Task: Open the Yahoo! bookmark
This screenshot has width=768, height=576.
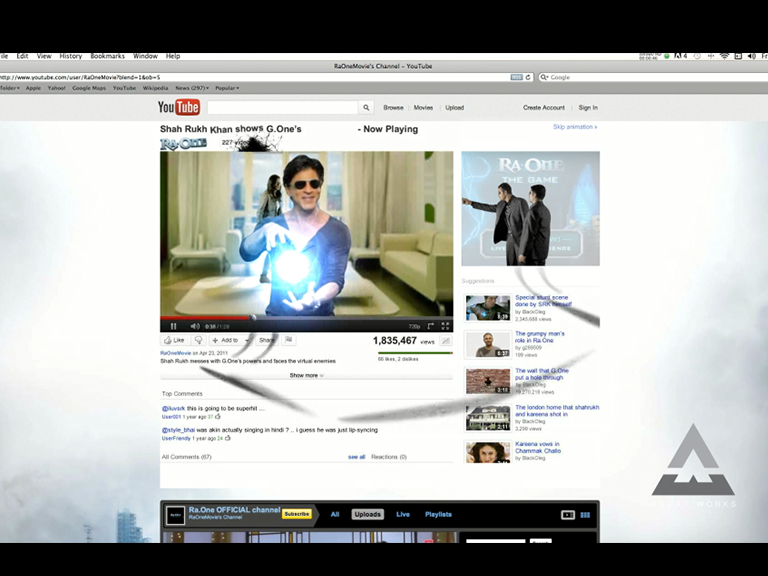Action: [x=56, y=88]
